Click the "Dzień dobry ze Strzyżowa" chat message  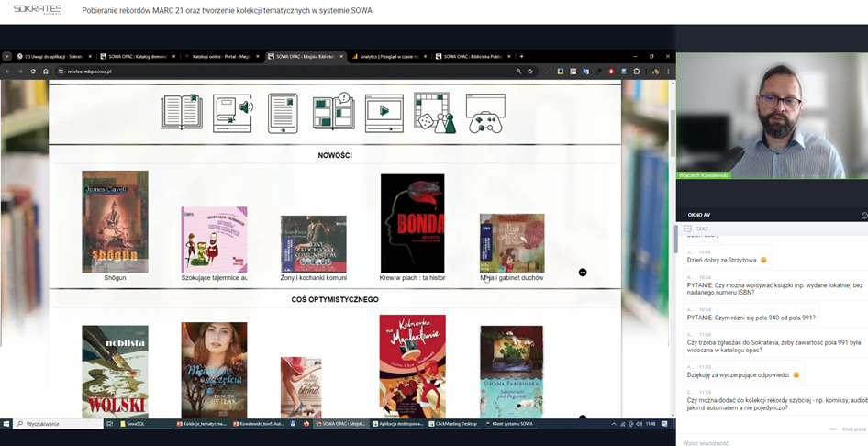tap(728, 257)
